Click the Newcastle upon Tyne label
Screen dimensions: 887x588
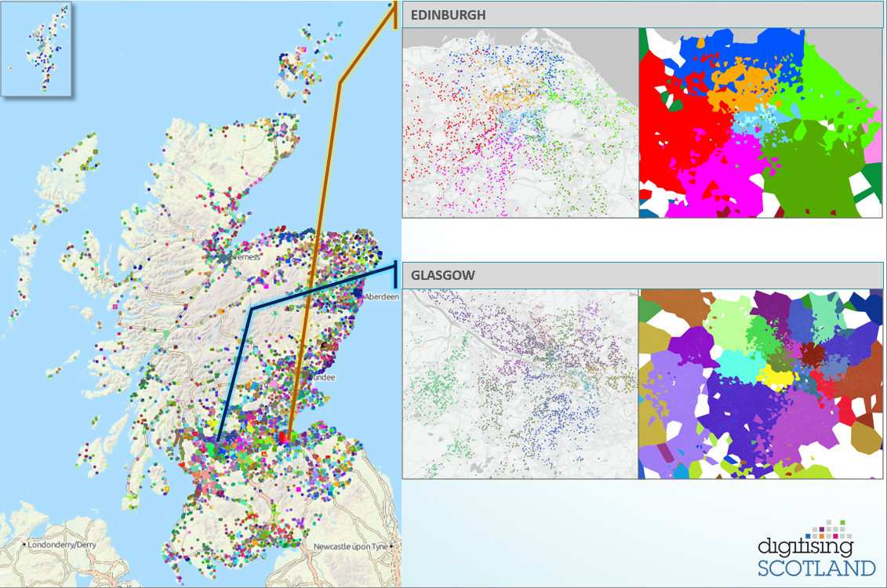[x=351, y=546]
